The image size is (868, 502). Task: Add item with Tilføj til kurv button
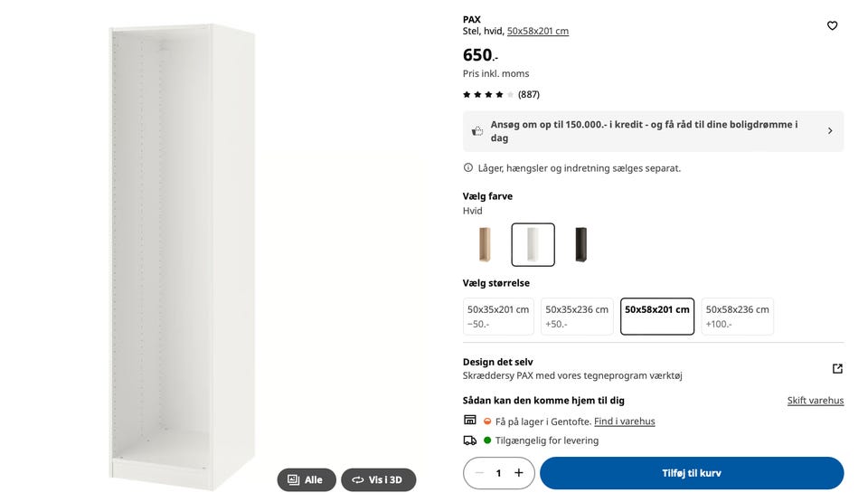click(692, 473)
